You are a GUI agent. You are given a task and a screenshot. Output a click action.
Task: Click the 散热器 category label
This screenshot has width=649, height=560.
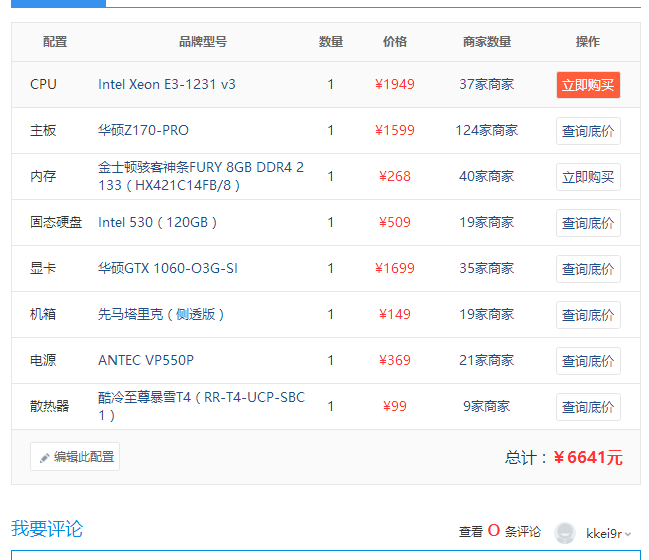point(49,406)
